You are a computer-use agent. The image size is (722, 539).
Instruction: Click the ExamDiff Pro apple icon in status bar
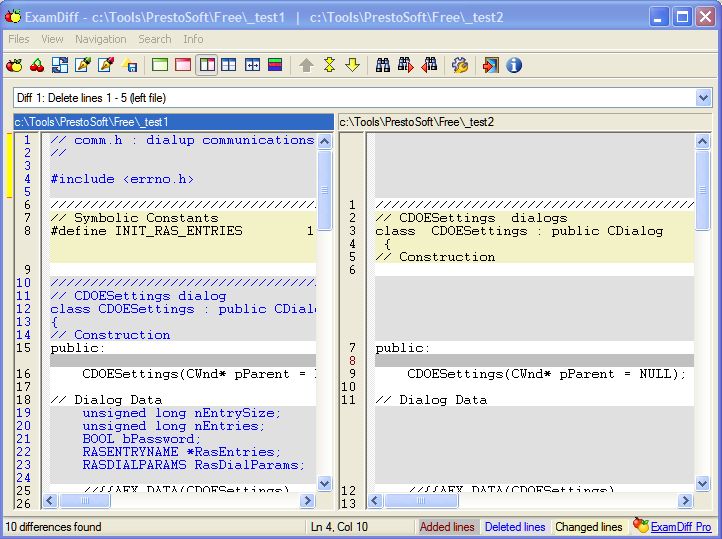point(640,525)
